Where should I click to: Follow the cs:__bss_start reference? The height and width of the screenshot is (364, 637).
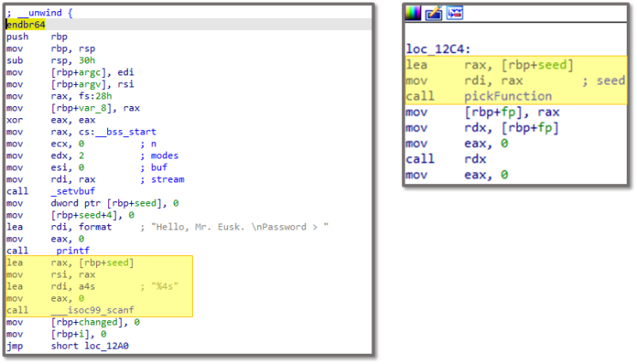pos(117,132)
